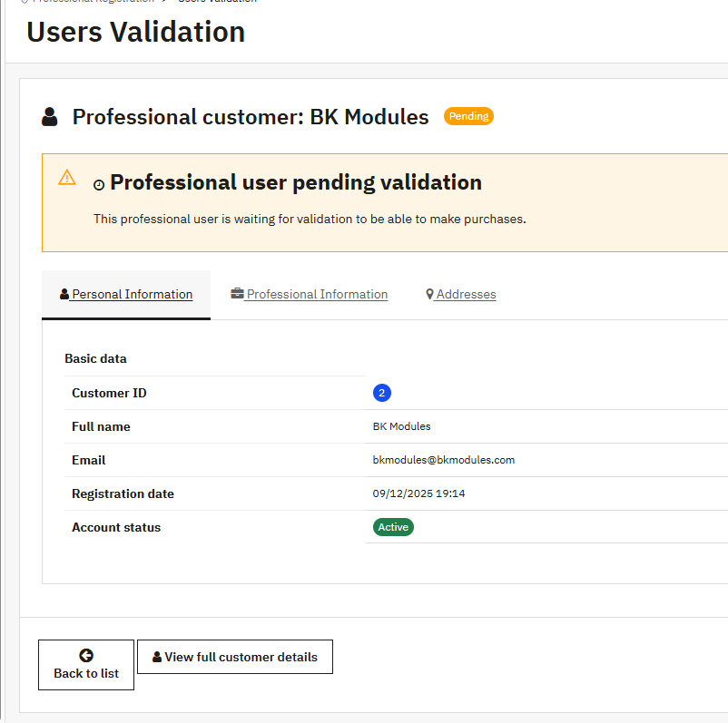Click the blue Customer ID badge 2
Viewport: 728px width, 723px height.
coord(381,393)
